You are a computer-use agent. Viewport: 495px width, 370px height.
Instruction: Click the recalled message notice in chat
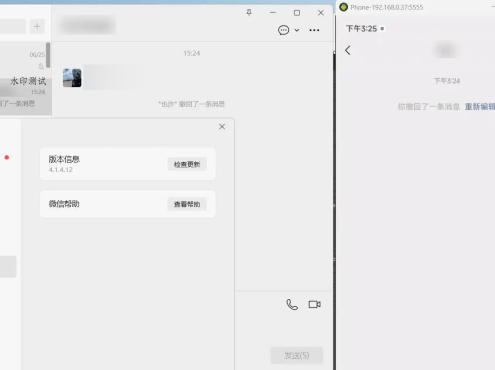pyautogui.click(x=192, y=104)
